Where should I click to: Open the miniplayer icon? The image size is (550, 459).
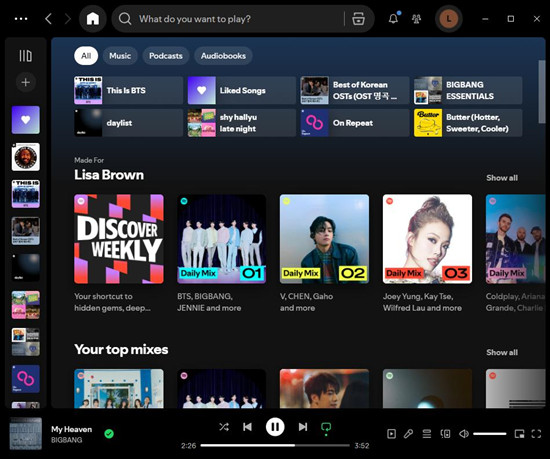point(519,434)
